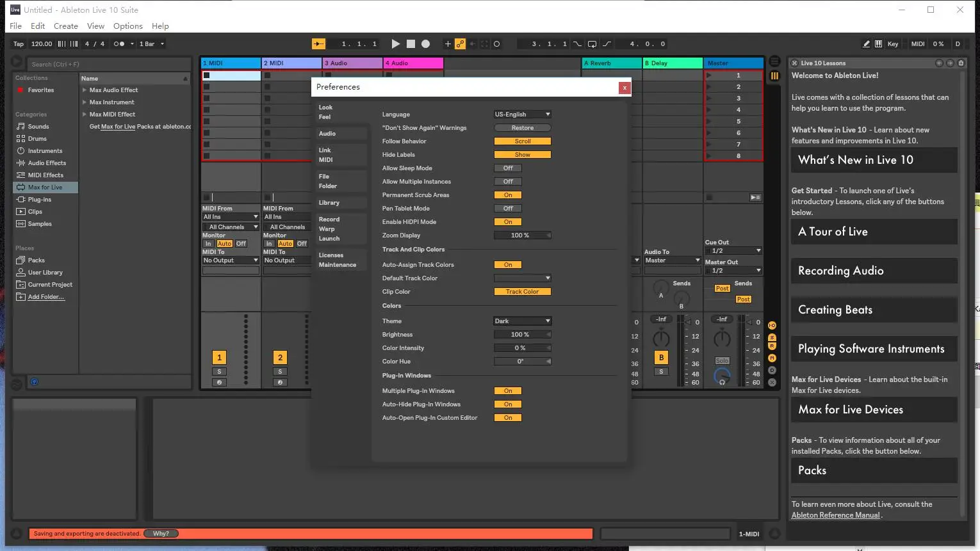980x551 pixels.
Task: Click Restore for Don't Show Again warnings
Action: [522, 127]
